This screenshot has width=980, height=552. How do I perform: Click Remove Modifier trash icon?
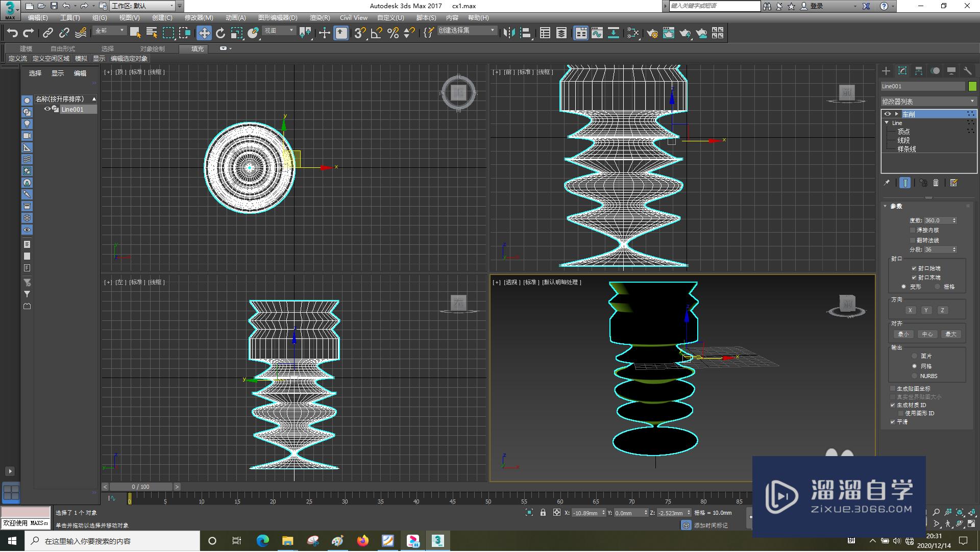pos(936,183)
